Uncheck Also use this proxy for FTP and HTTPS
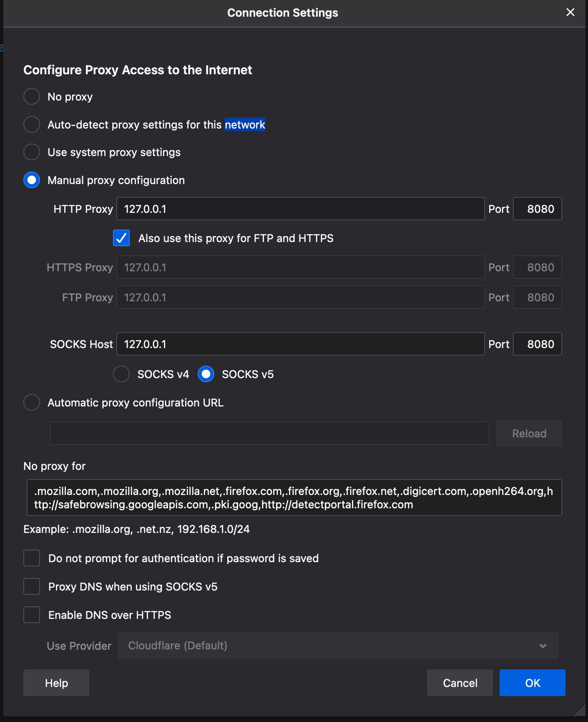This screenshot has height=722, width=588. (121, 238)
